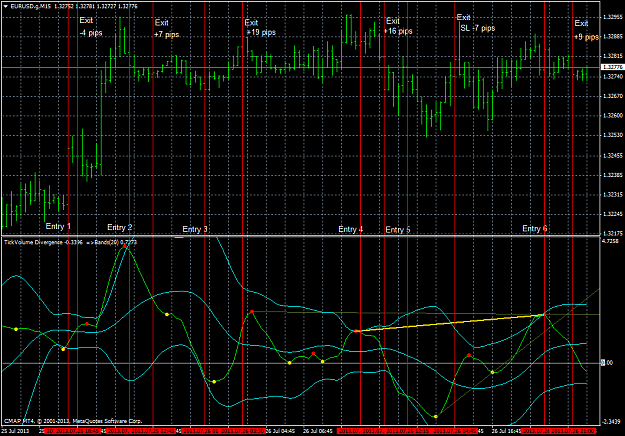Select the '+19 pips' exit label
Image resolution: width=625 pixels, height=436 pixels.
pos(261,32)
